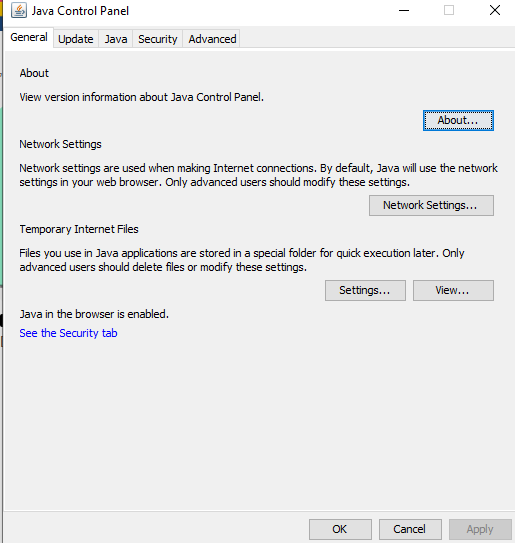Open the Update tab
Image resolution: width=515 pixels, height=543 pixels.
point(76,39)
